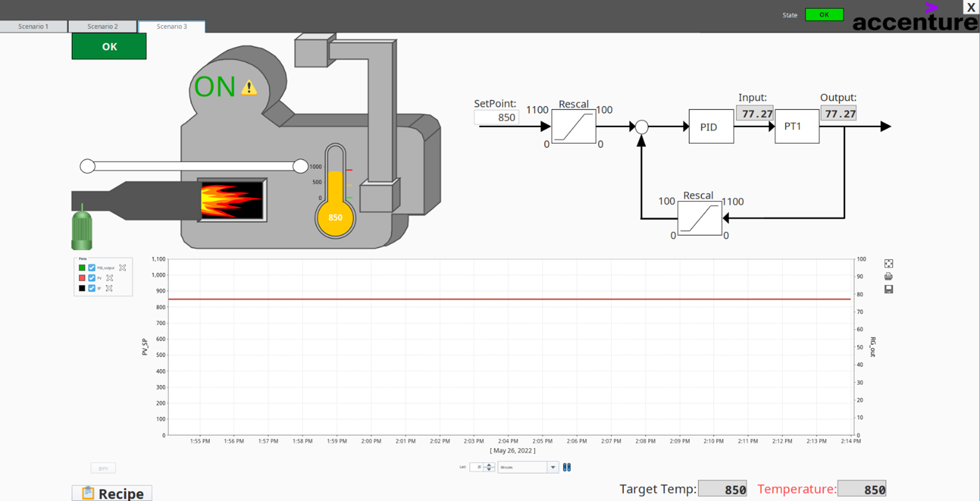Remove the PV pen with X
The height and width of the screenshot is (501, 980).
[110, 278]
